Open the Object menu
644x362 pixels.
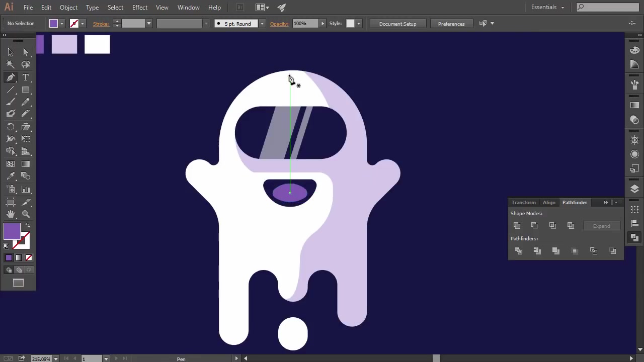pos(68,8)
